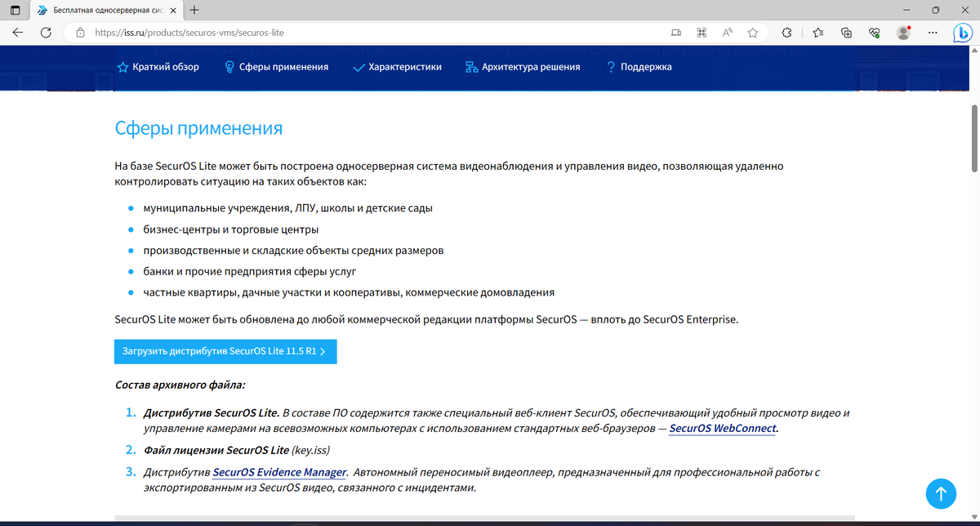
Task: Open a new tab with the plus button
Action: (x=193, y=11)
